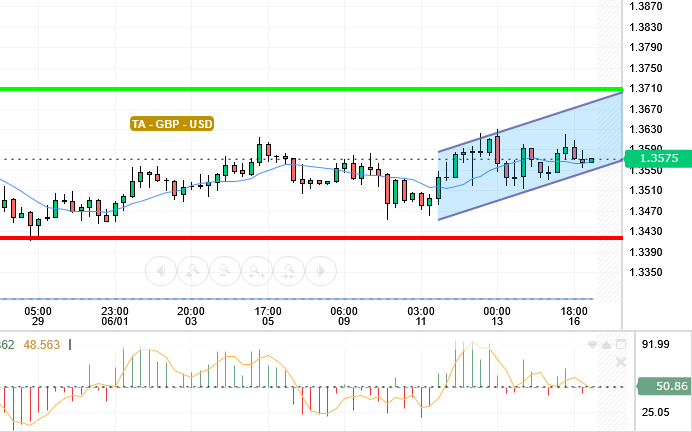The image size is (692, 432).
Task: Click the 1.3430 price axis label
Action: click(646, 231)
